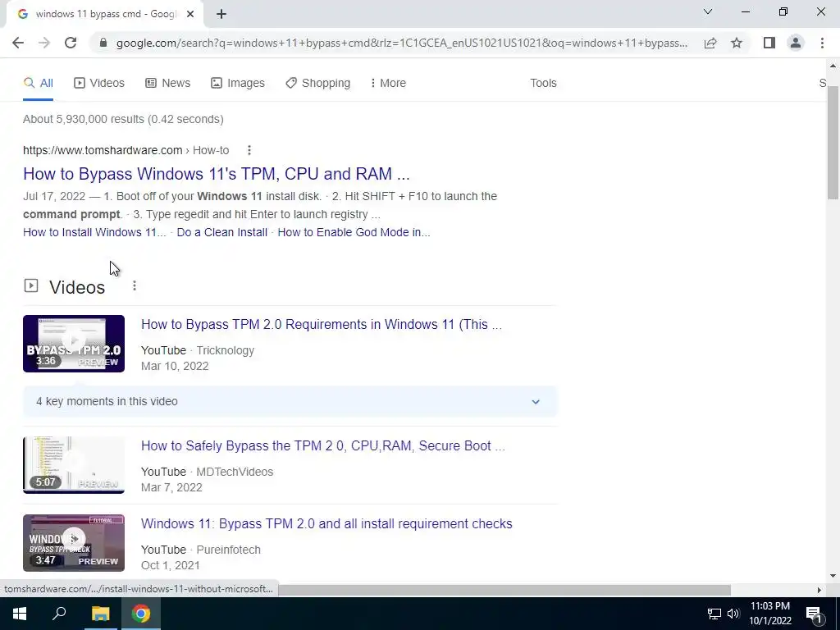Image resolution: width=840 pixels, height=630 pixels.
Task: Click the lock icon for site information
Action: (103, 43)
